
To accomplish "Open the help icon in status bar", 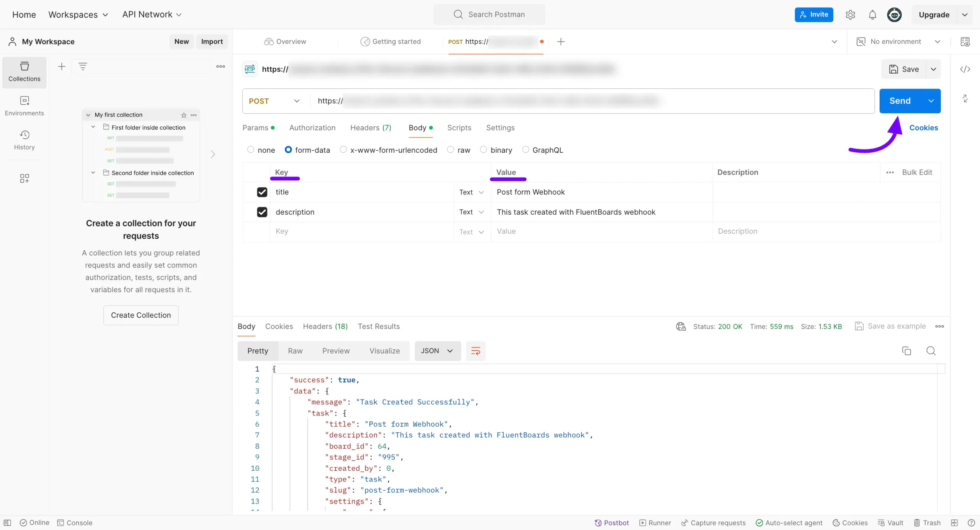I will tap(971, 523).
